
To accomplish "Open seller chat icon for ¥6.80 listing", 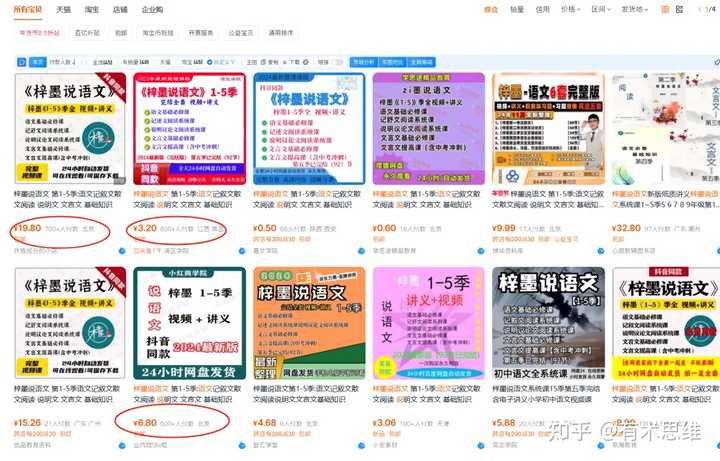I will [242, 445].
